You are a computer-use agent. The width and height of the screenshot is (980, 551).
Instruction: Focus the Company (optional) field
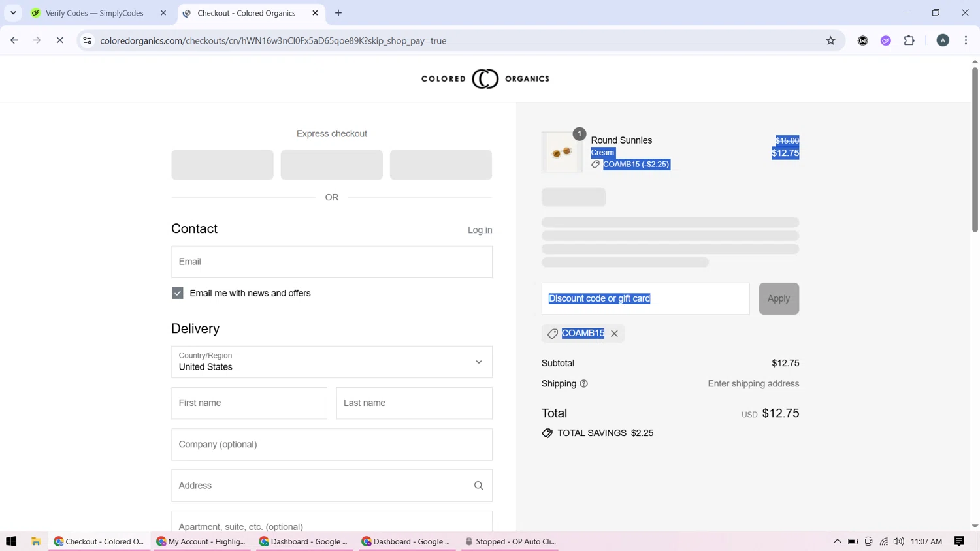[332, 445]
